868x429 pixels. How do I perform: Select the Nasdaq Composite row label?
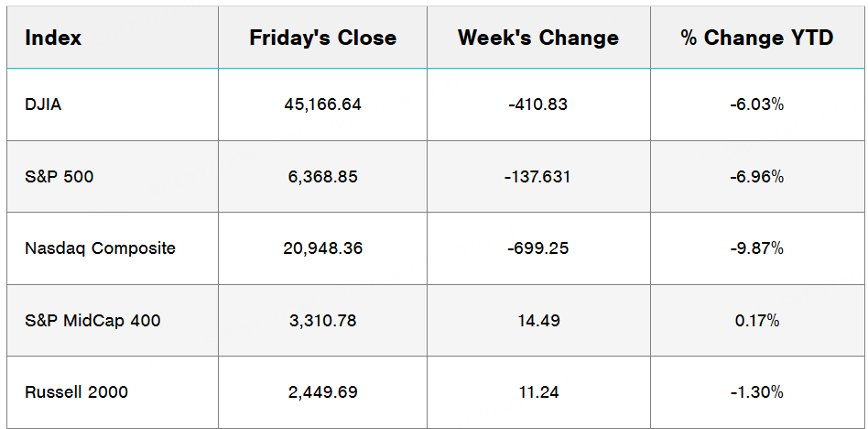[101, 248]
